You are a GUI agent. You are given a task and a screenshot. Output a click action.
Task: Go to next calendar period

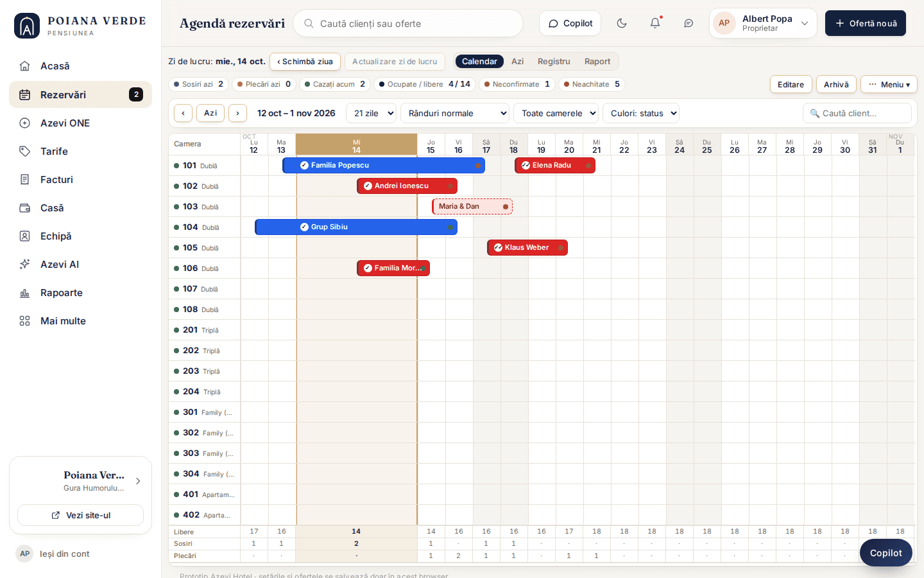237,113
